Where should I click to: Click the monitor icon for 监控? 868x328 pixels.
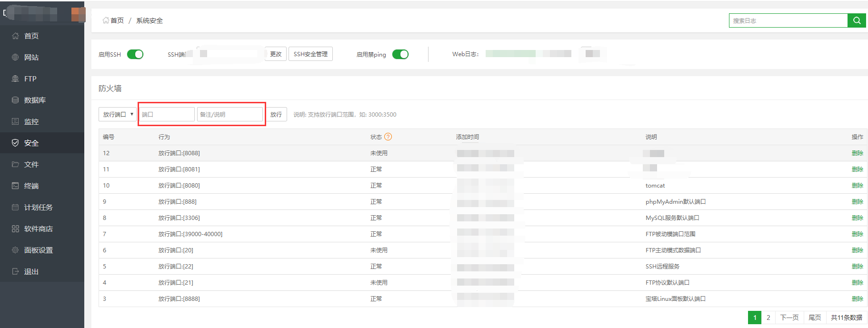tap(15, 121)
